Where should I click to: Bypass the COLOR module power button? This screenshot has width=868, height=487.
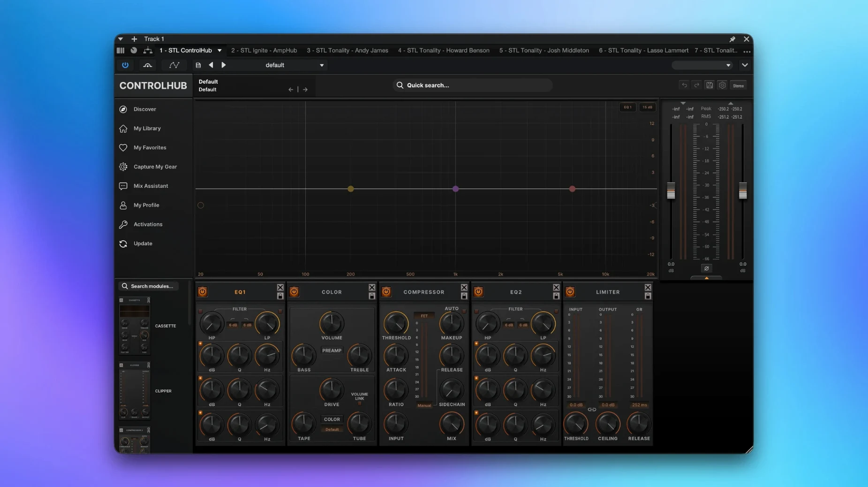[x=294, y=292]
